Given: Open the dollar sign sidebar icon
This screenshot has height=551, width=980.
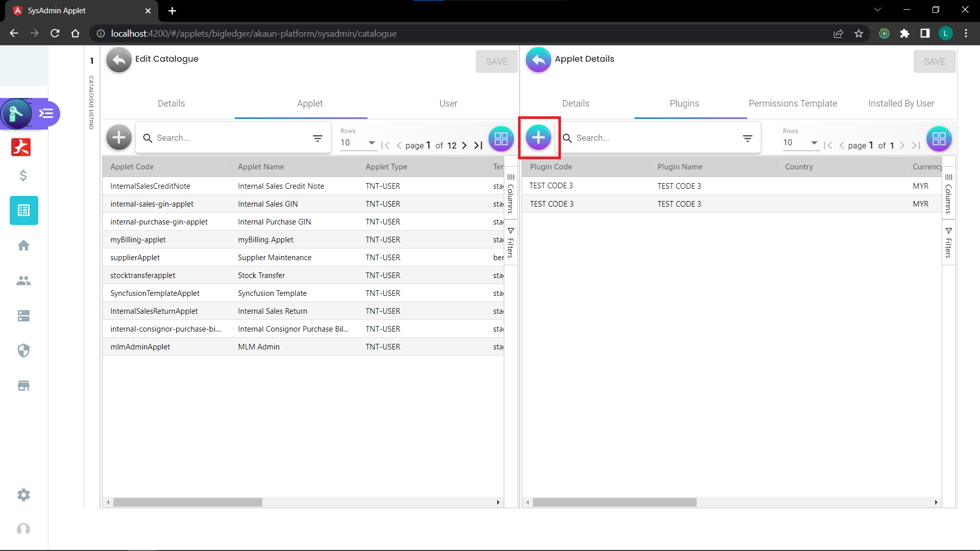Looking at the screenshot, I should pyautogui.click(x=23, y=176).
